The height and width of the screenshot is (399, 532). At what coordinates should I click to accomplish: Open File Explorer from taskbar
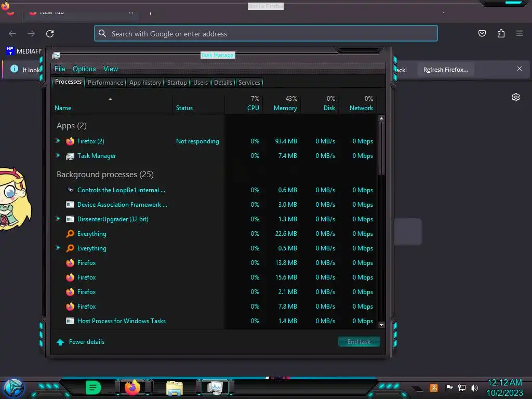pyautogui.click(x=175, y=388)
